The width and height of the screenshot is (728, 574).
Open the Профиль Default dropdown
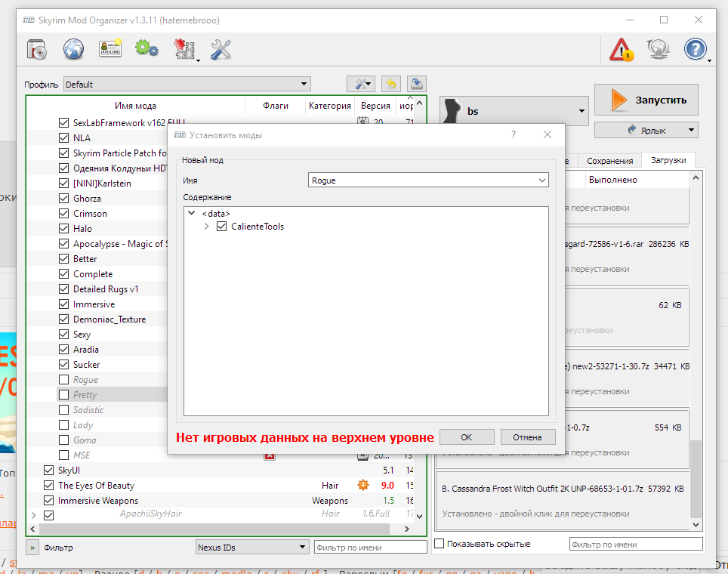[187, 84]
